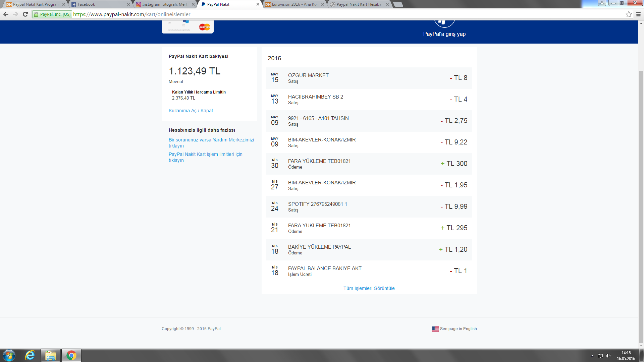Close the Eurovision 2016 tab
The image size is (644, 362).
323,4
